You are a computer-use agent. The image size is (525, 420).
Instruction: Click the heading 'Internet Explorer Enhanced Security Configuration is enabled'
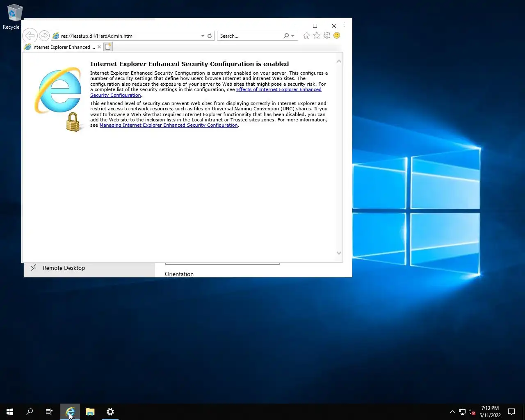189,64
